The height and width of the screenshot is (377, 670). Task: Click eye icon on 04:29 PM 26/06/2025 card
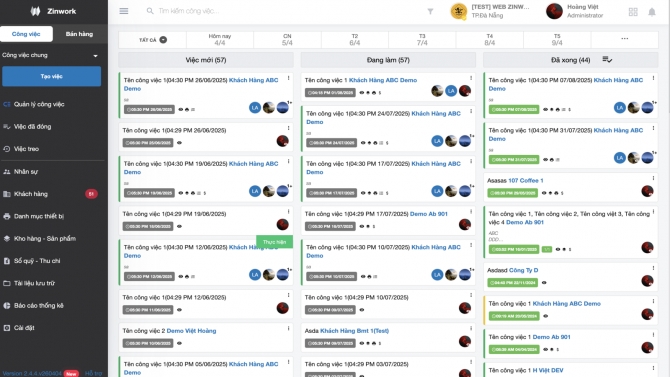pos(179,143)
